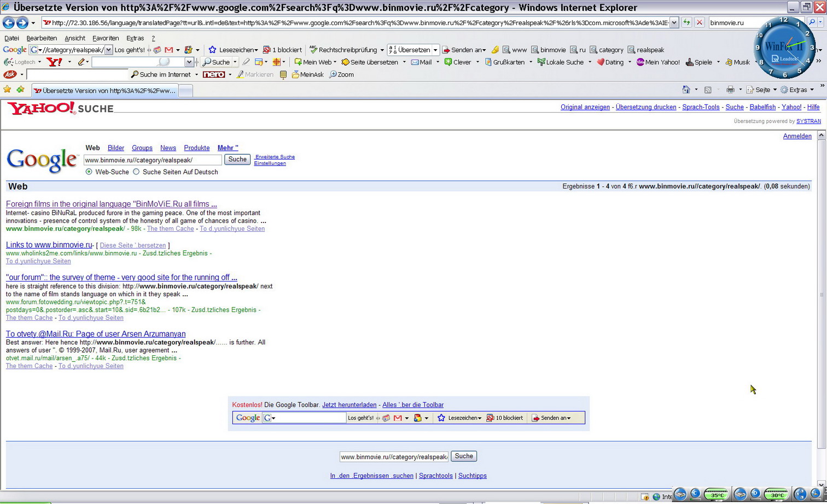827x504 pixels.
Task: Select 'Suche Seiten Auf Deutsch' radio button
Action: click(x=136, y=172)
